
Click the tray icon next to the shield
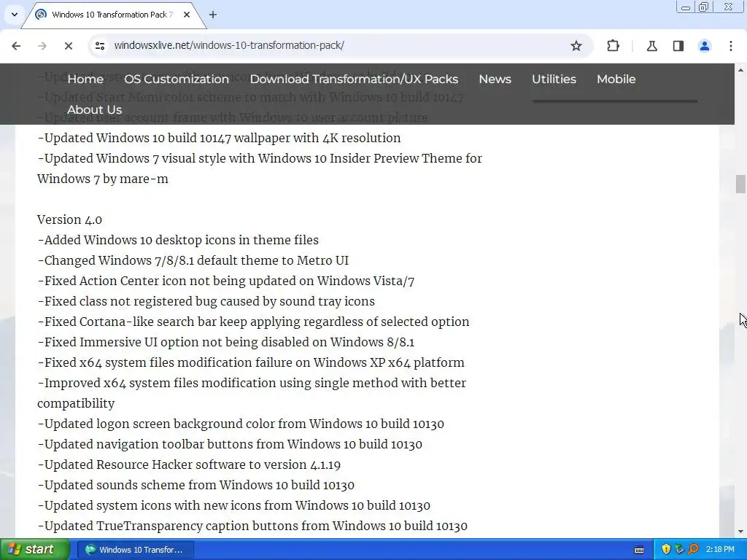pyautogui.click(x=679, y=550)
